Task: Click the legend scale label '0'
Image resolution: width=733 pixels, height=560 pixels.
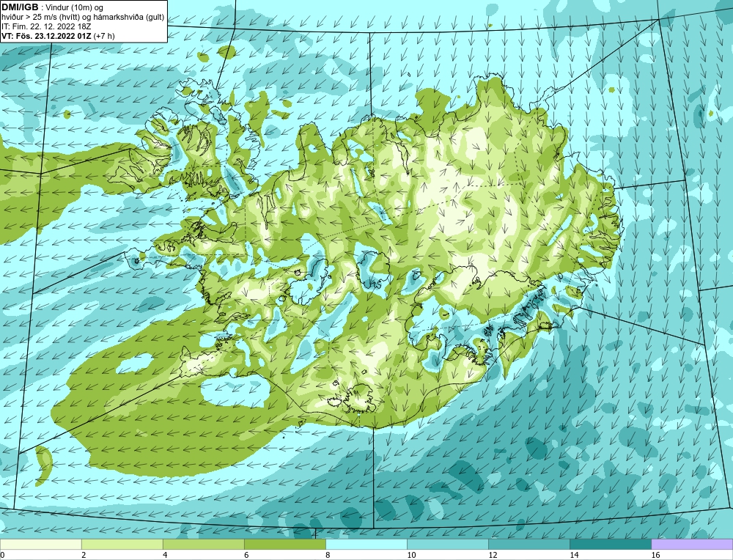Action: [2, 555]
